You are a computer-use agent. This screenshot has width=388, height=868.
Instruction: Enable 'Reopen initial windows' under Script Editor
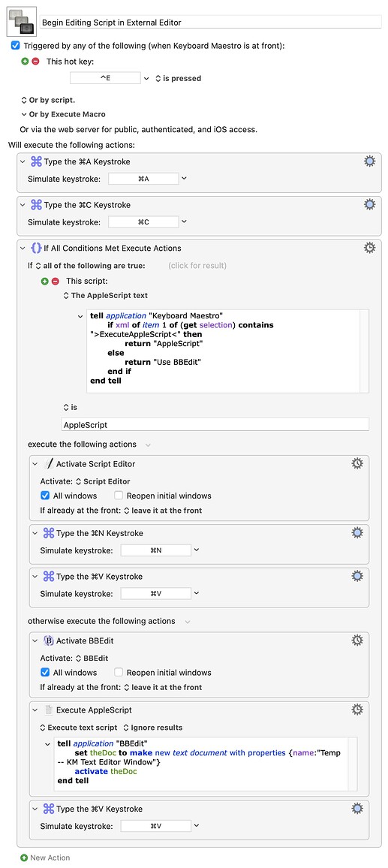tap(118, 496)
